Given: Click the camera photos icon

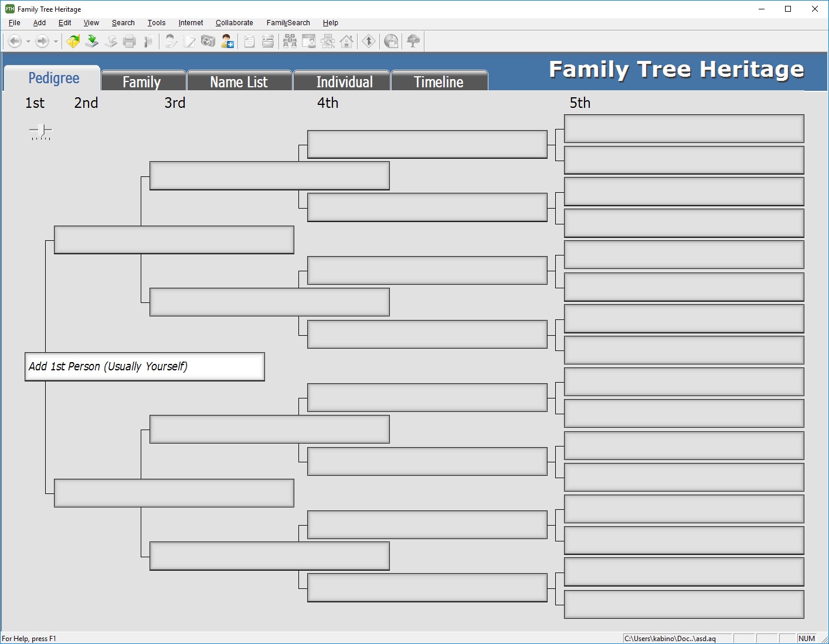Looking at the screenshot, I should (x=208, y=41).
